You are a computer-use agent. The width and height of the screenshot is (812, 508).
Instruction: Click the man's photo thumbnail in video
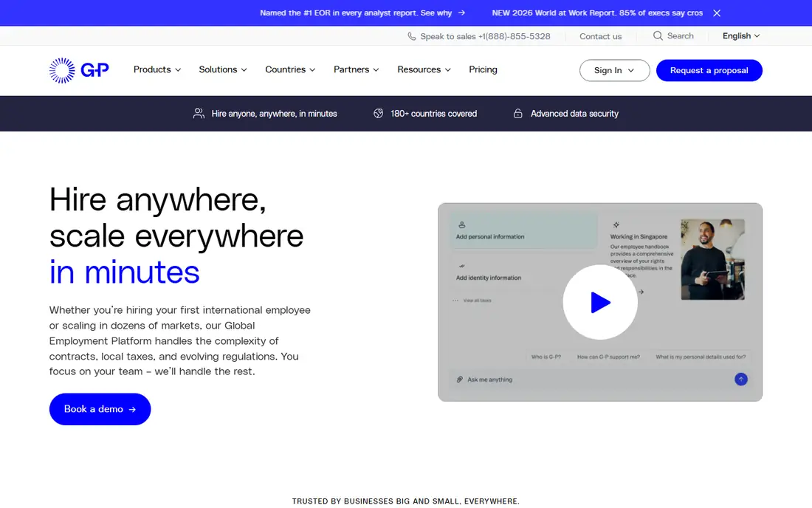(712, 259)
